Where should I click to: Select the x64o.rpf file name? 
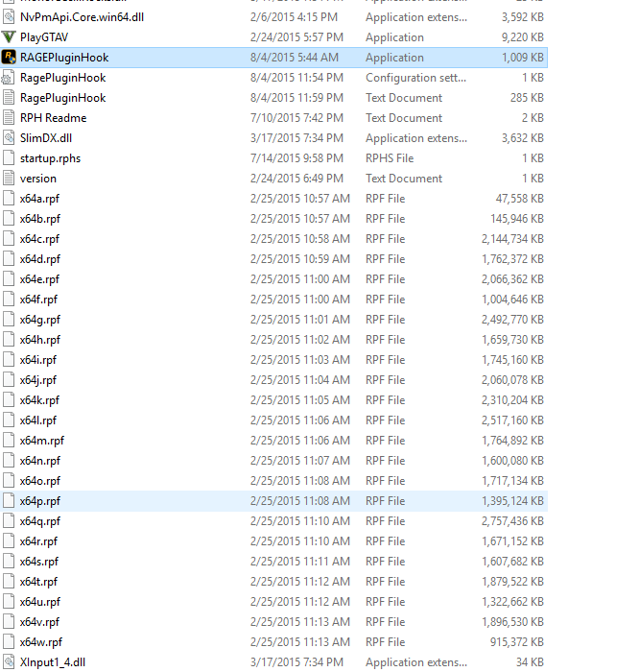[40, 481]
